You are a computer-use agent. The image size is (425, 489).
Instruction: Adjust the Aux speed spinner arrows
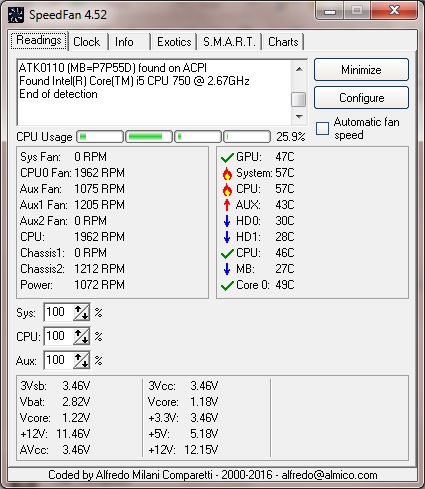tap(81, 360)
